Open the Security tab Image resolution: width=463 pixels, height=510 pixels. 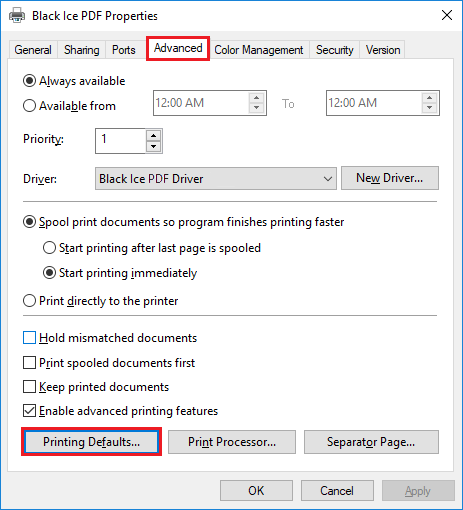[x=335, y=50]
